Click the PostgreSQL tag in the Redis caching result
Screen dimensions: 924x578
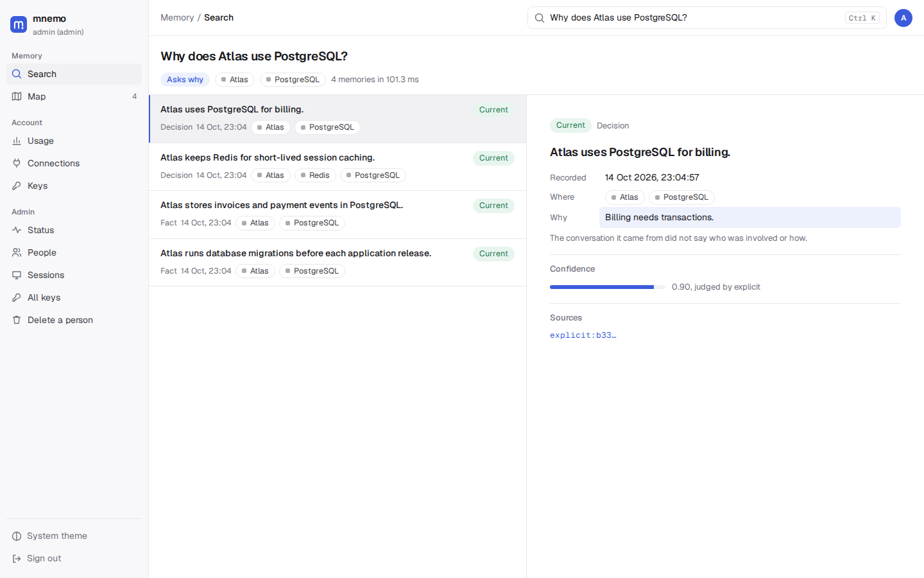(373, 175)
